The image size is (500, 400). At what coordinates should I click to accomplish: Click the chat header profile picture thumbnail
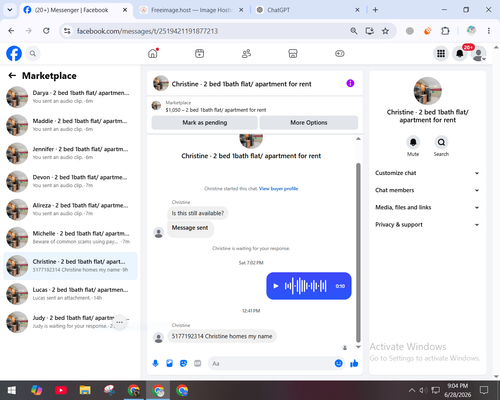(161, 83)
